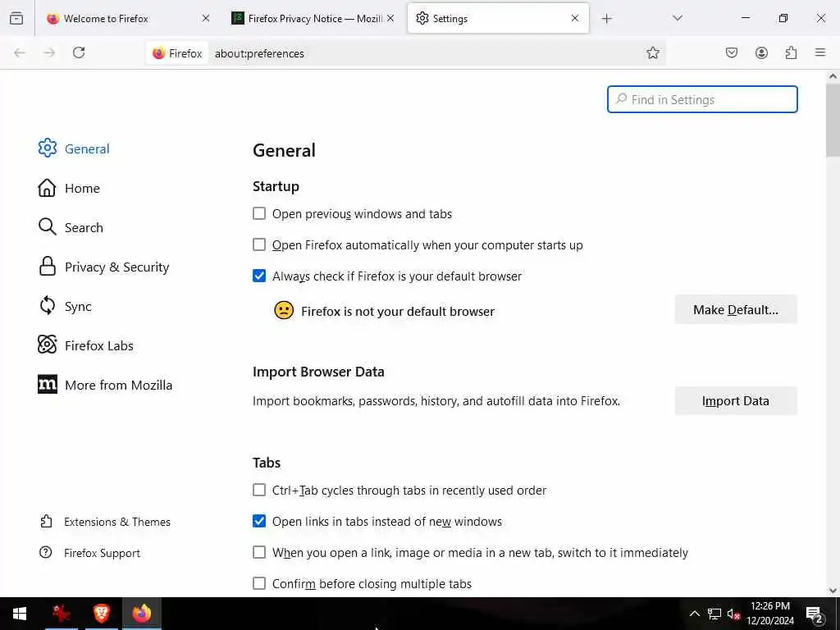Click Firefox icon in the taskbar
The image size is (840, 630).
pos(142,614)
